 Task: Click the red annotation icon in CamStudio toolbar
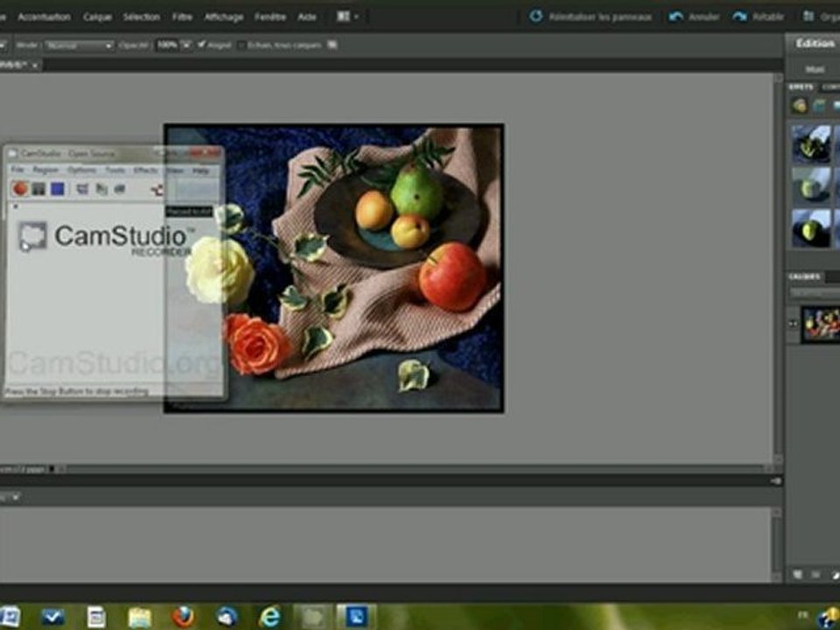(157, 189)
